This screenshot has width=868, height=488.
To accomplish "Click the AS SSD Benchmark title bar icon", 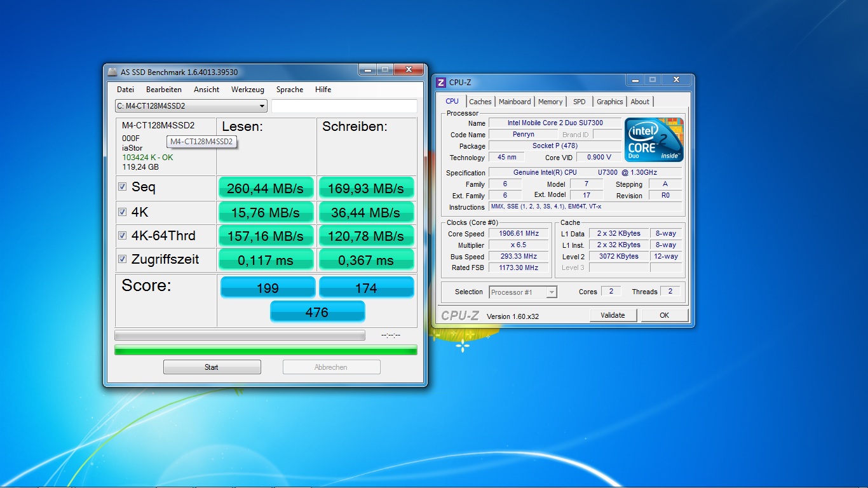I will [x=112, y=72].
